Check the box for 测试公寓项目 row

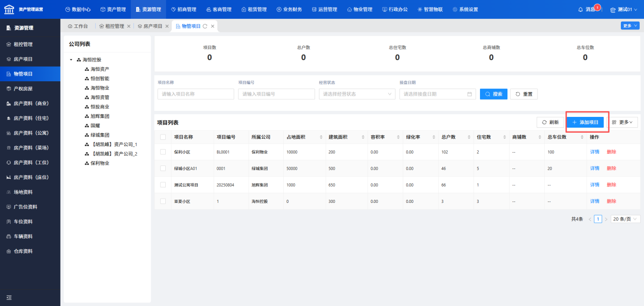(163, 185)
